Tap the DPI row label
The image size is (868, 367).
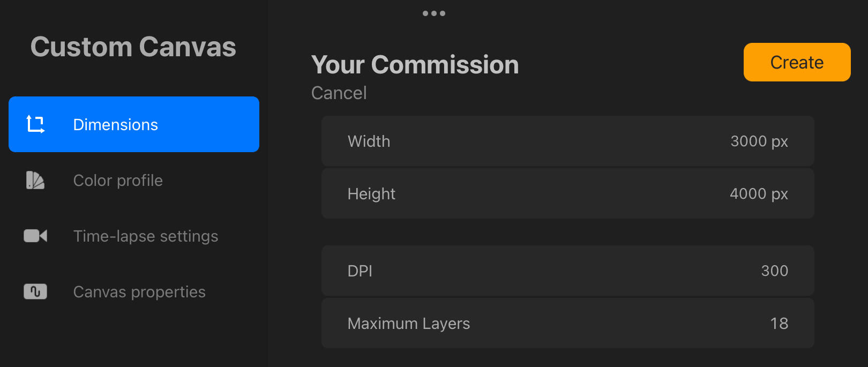(x=360, y=271)
